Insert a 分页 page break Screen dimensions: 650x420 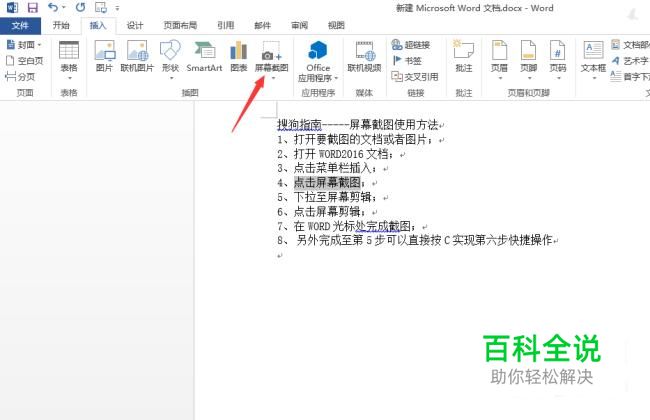(x=20, y=77)
